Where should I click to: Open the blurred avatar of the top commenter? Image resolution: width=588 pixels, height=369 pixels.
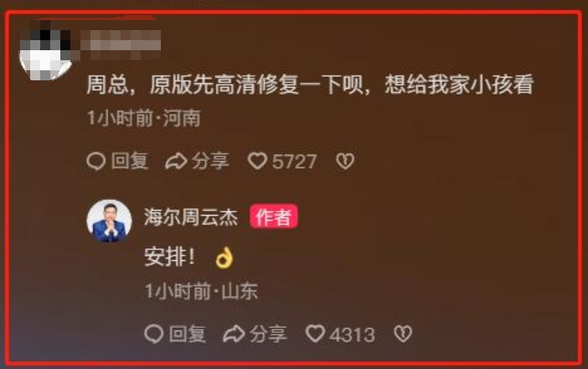45,50
